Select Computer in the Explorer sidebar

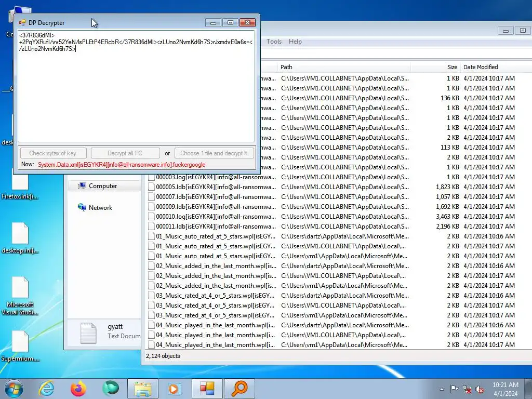click(103, 186)
